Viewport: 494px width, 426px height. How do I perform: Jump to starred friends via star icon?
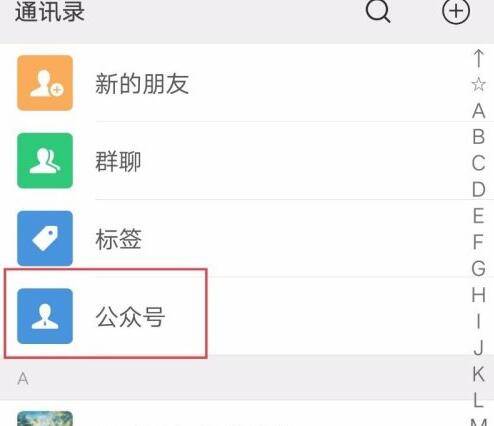click(479, 84)
